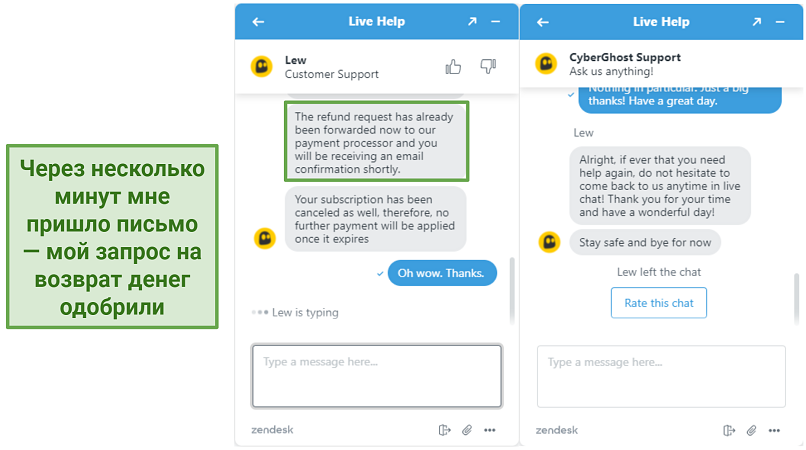End chat via right exit icon
The image size is (806, 450).
(x=729, y=430)
